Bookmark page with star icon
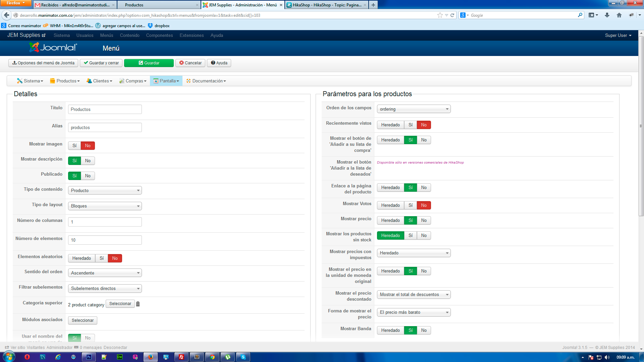644x362 pixels. click(440, 15)
